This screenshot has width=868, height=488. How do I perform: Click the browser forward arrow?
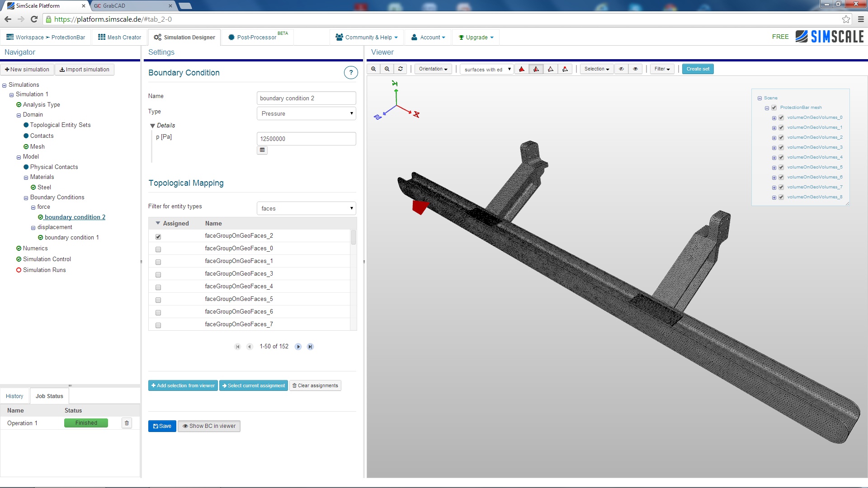(21, 19)
